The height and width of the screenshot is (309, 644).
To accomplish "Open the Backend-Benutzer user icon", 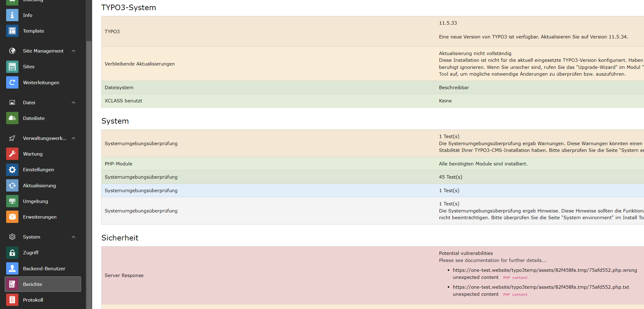I will click(x=12, y=268).
